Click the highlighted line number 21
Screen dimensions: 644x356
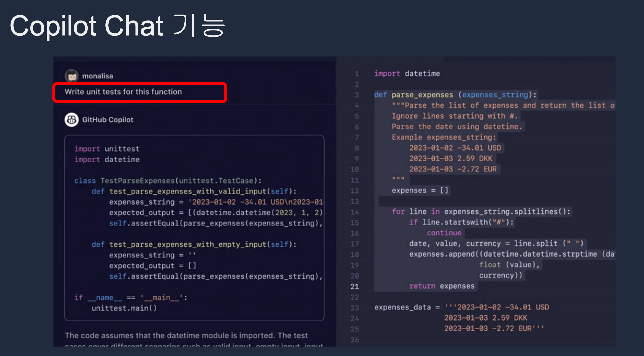[x=354, y=286]
